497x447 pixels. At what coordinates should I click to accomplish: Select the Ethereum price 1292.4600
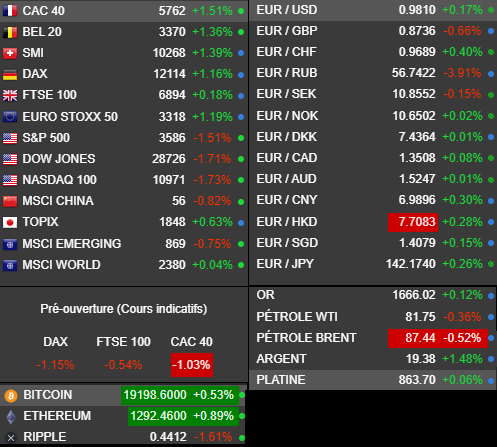point(158,416)
